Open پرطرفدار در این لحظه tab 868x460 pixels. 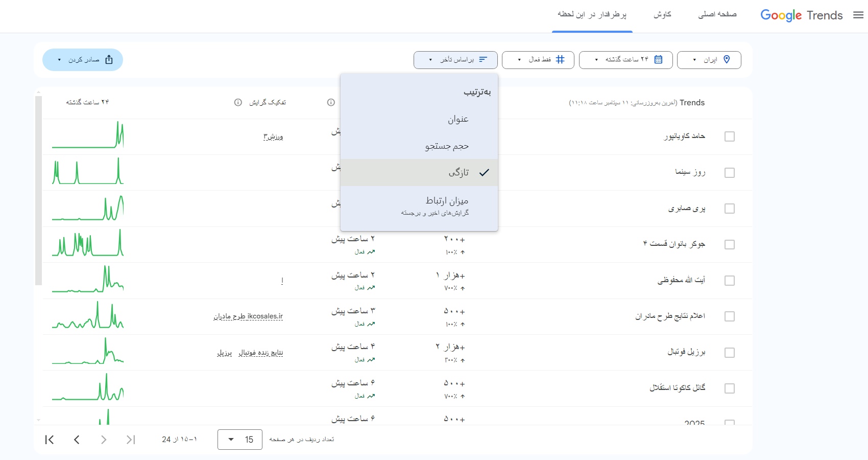[592, 14]
